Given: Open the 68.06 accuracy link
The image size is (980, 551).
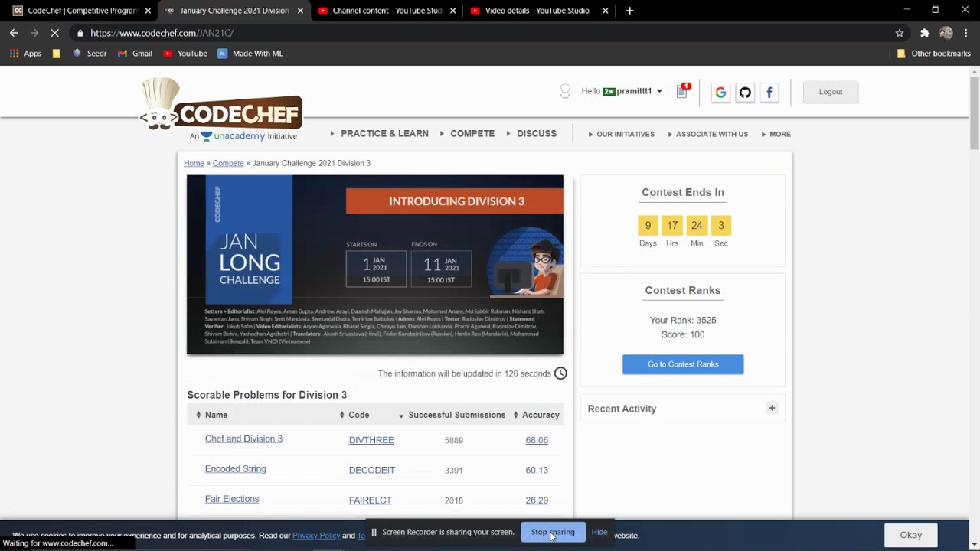Looking at the screenshot, I should [537, 440].
